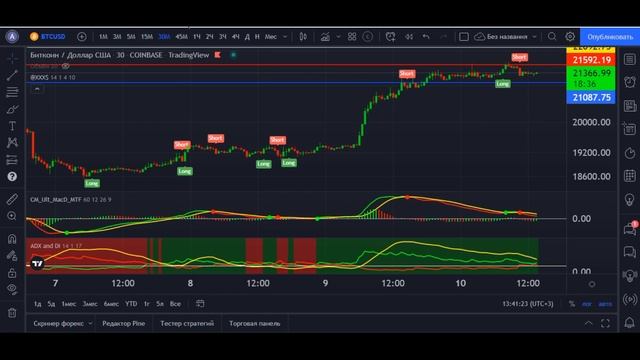Toggle lock all drawing tools
Image resolution: width=640 pixels, height=360 pixels.
(12, 273)
